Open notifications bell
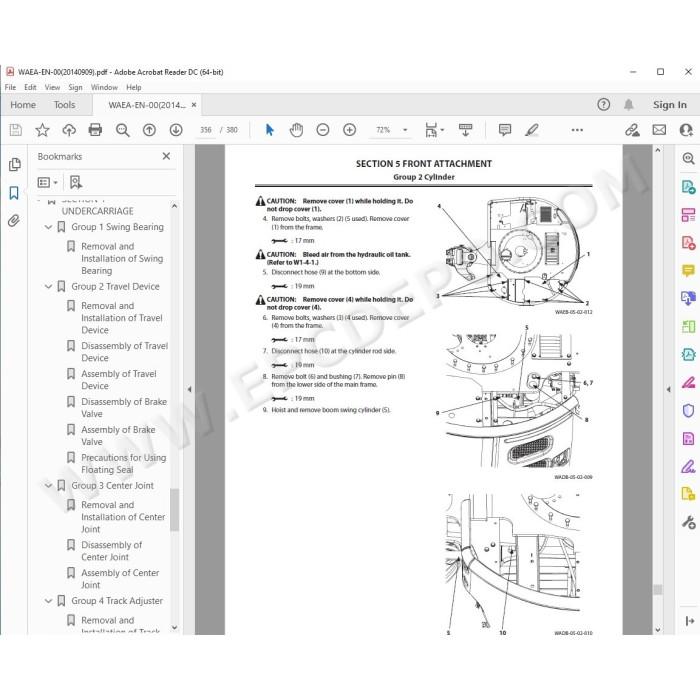This screenshot has height=700, width=700. coord(629,104)
